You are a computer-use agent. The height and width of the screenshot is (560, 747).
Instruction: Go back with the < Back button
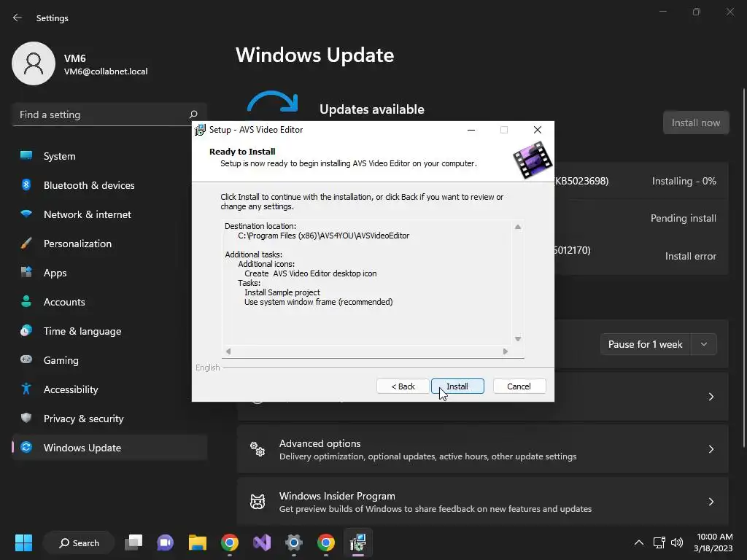[403, 386]
